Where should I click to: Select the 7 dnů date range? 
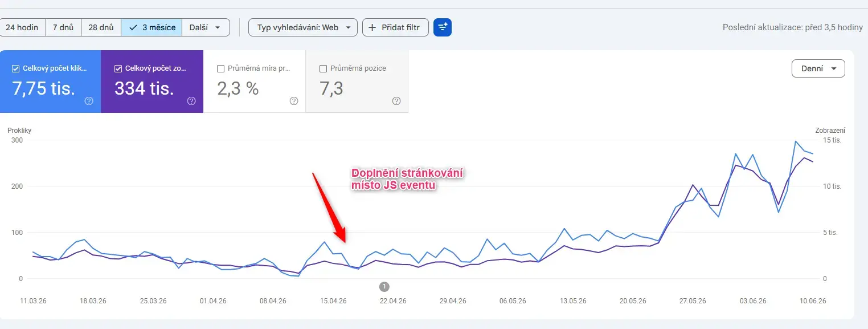[x=63, y=27]
